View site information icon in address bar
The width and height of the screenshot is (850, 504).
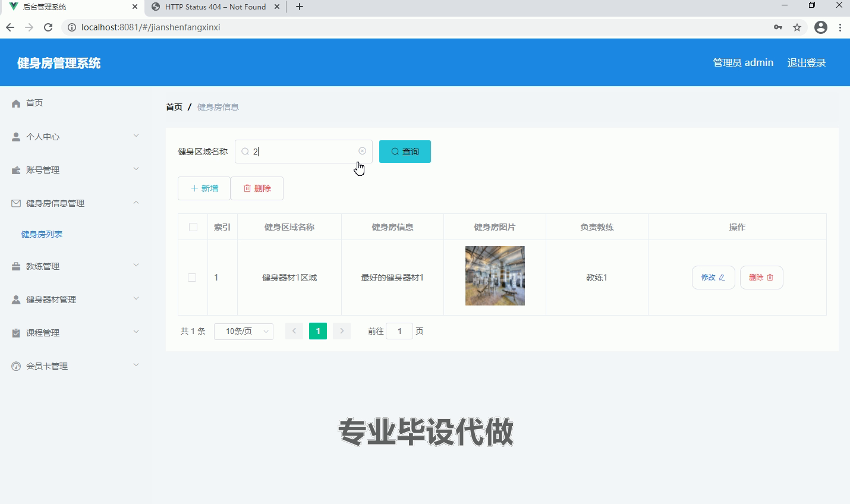[x=71, y=27]
